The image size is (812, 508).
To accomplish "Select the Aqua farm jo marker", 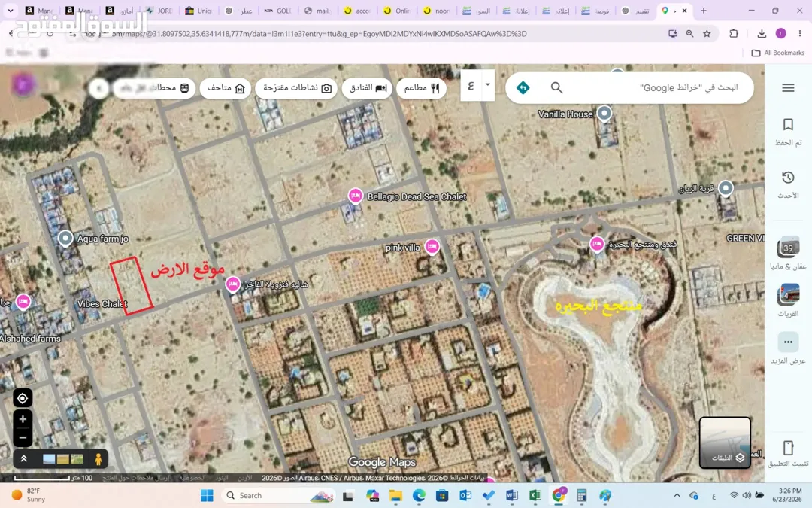I will 65,238.
